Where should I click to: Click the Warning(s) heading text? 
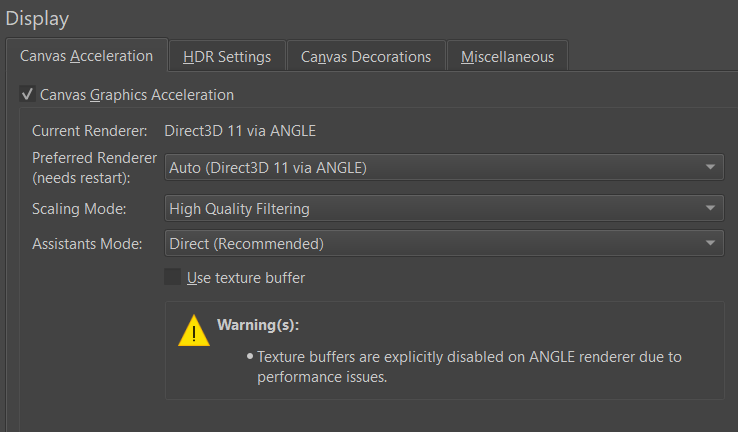[258, 326]
